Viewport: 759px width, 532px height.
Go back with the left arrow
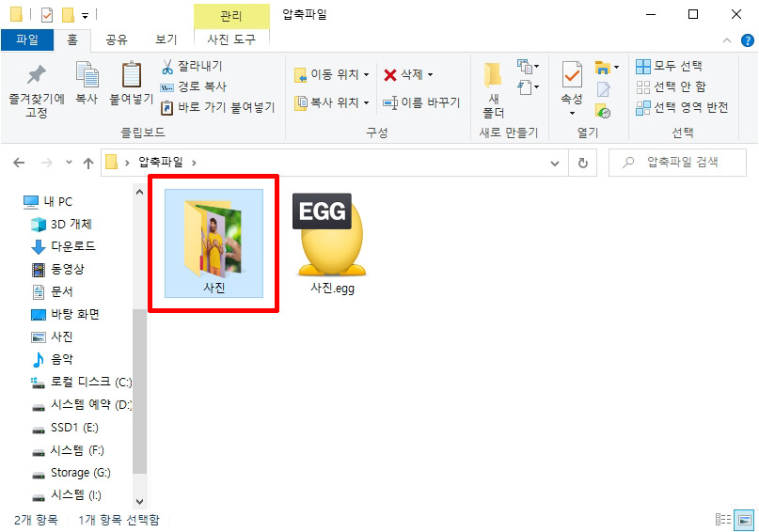[19, 163]
